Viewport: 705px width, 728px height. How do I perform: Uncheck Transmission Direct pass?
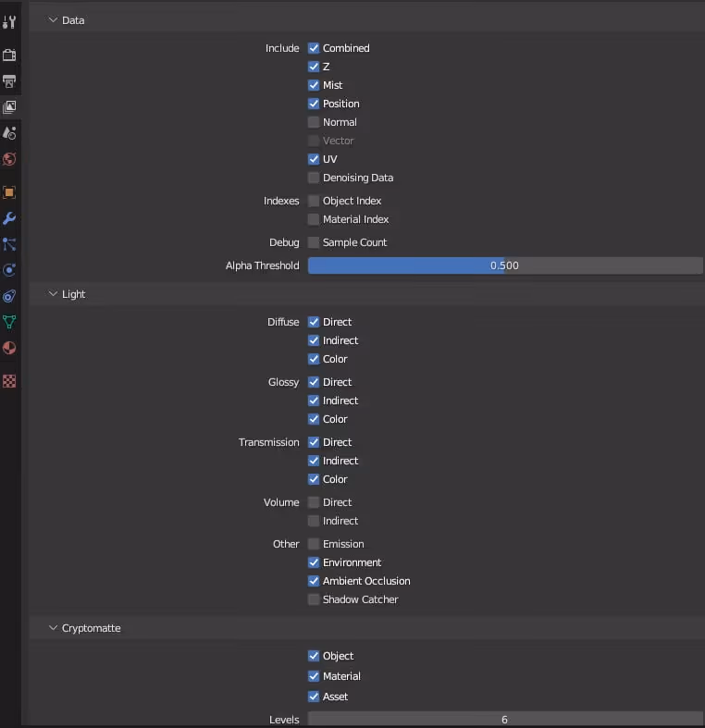314,442
